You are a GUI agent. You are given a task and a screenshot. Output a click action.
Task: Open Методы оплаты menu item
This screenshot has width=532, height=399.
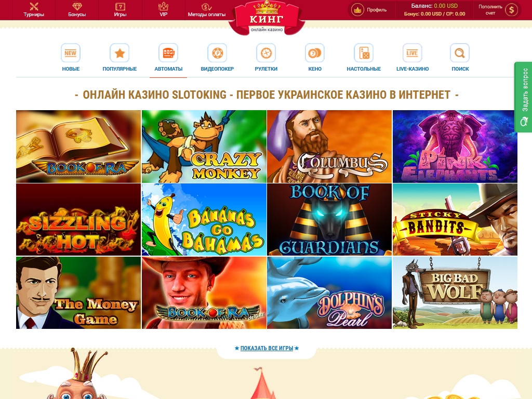point(207,10)
